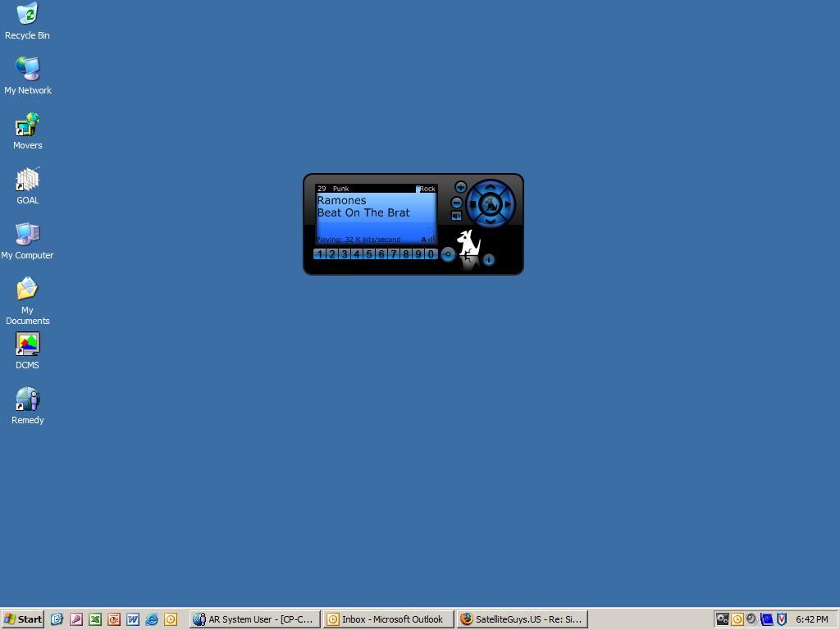
Task: Launch Excel from the quick launch bar
Action: (x=95, y=619)
